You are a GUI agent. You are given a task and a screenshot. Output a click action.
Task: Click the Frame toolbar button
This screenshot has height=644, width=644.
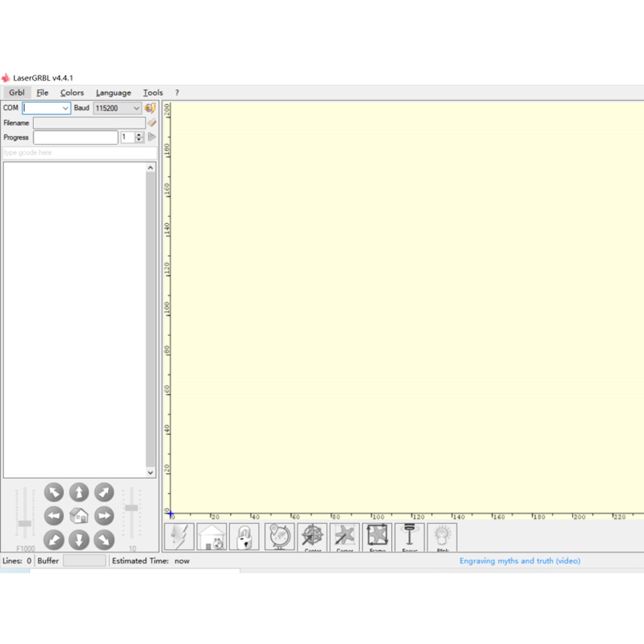click(x=377, y=537)
